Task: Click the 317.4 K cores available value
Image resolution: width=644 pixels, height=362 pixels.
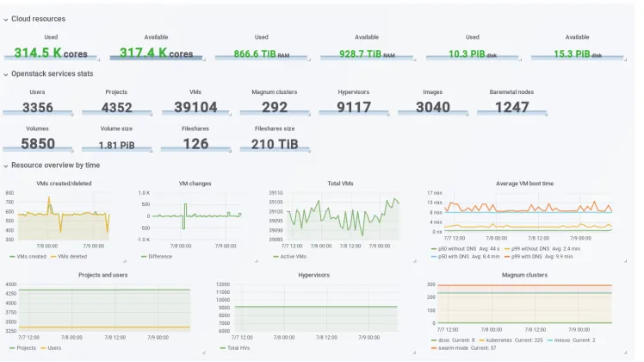Action: point(156,53)
